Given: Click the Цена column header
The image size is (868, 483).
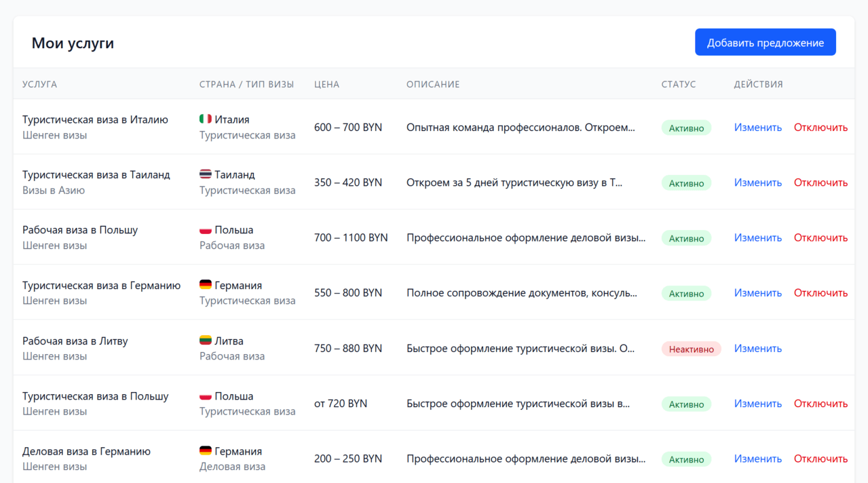Looking at the screenshot, I should pos(327,84).
